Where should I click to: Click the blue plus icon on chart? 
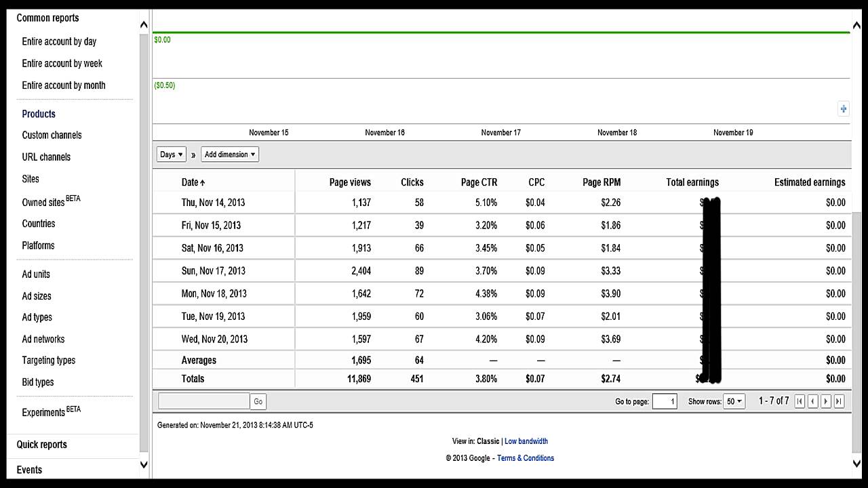[843, 108]
